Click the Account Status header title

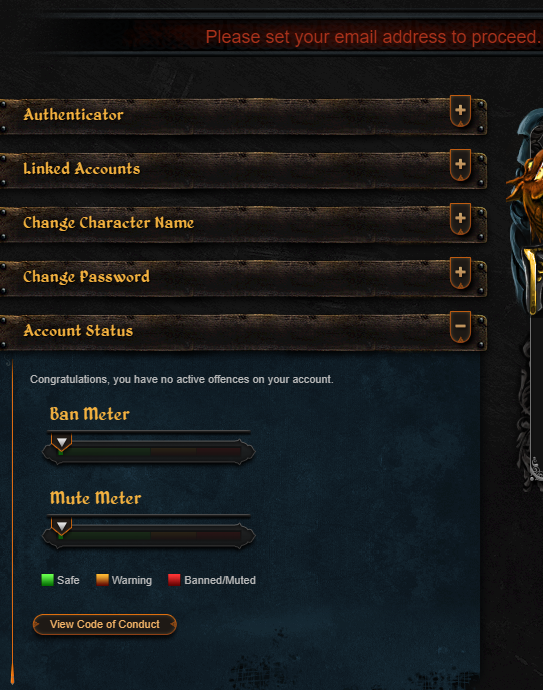tap(78, 330)
